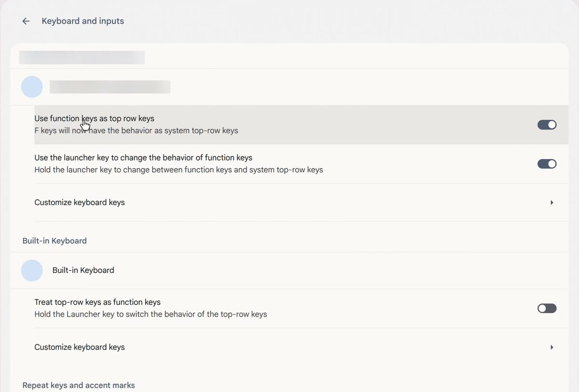Screen dimensions: 579x392
Task: Click the 'Repeat keys and accent marks' heading
Action: tap(79, 385)
